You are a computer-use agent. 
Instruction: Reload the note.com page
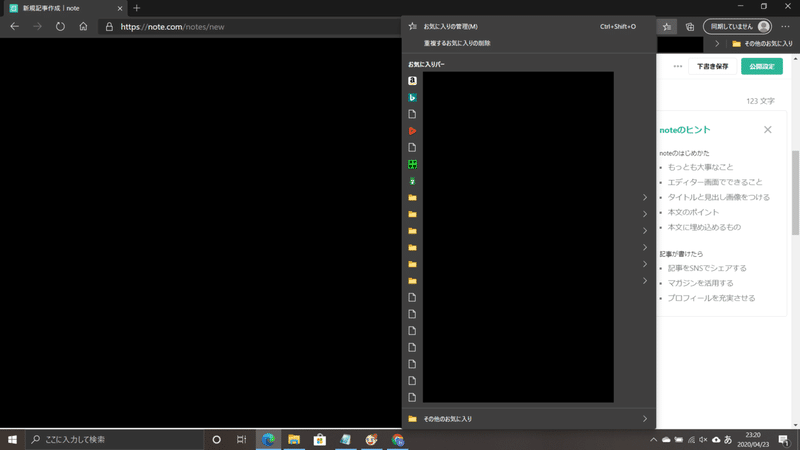point(60,27)
